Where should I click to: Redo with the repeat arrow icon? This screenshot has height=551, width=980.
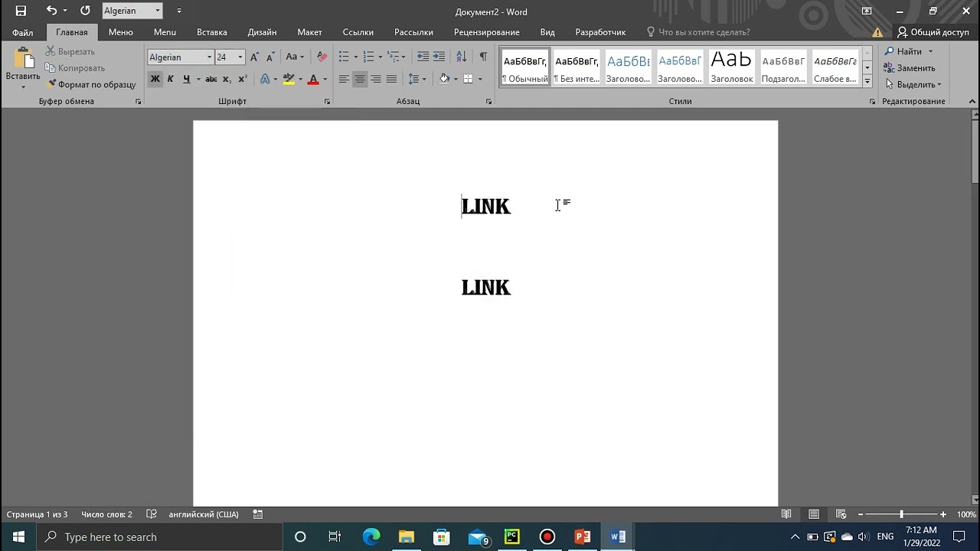(x=85, y=11)
